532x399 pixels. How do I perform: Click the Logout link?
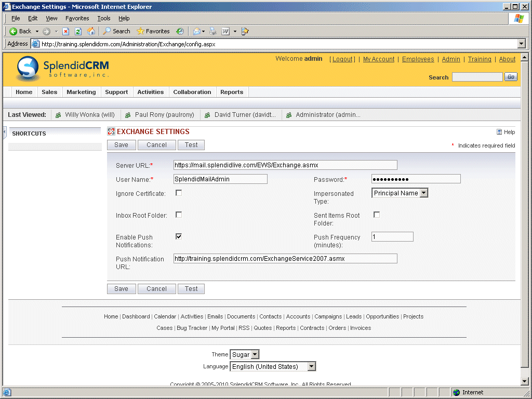(342, 59)
